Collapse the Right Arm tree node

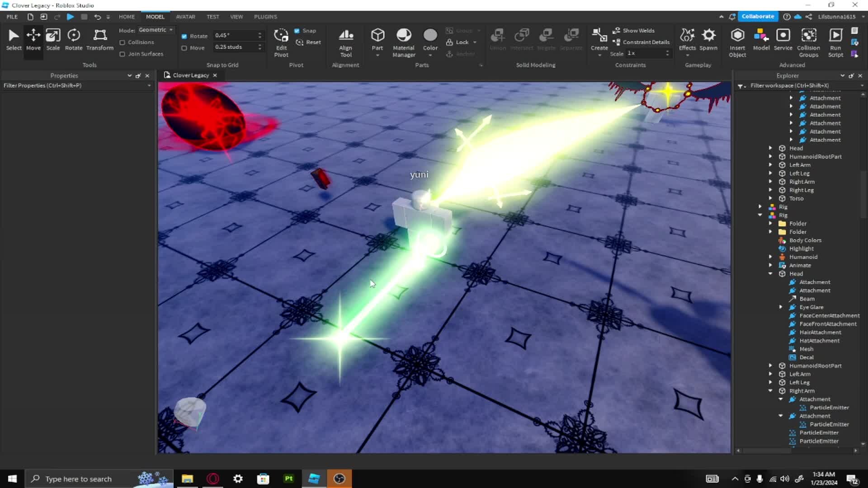tap(771, 391)
